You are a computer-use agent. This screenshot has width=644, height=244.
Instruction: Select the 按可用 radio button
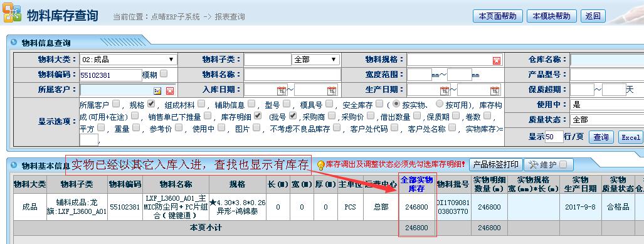(x=440, y=103)
